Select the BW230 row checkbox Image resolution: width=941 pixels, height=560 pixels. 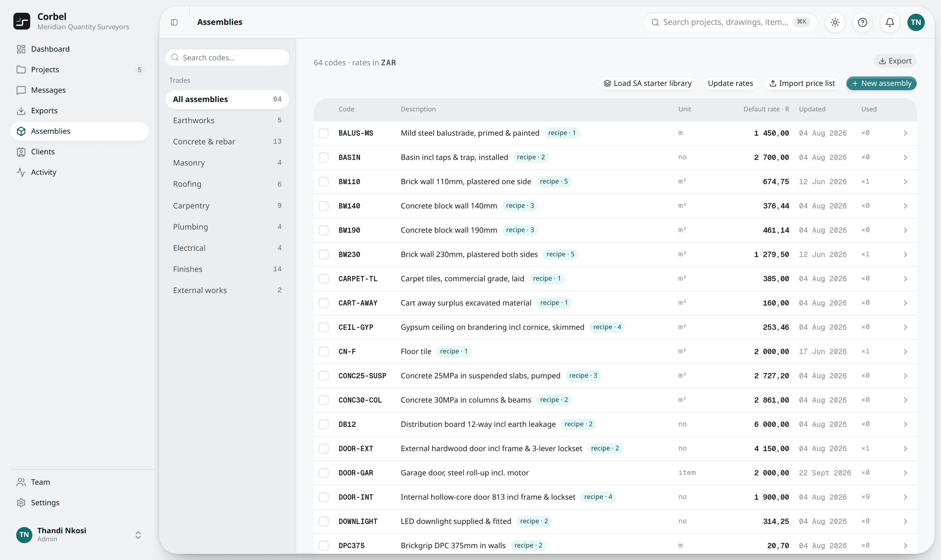coord(324,254)
